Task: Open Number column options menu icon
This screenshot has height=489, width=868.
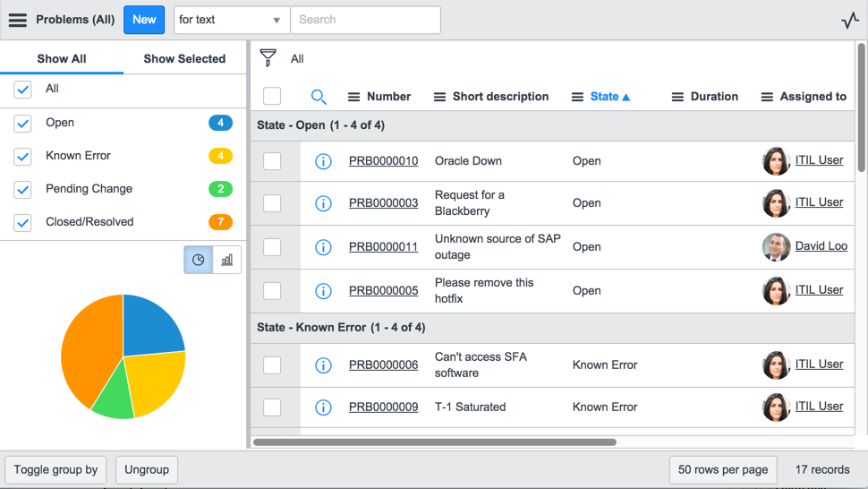Action: [354, 97]
